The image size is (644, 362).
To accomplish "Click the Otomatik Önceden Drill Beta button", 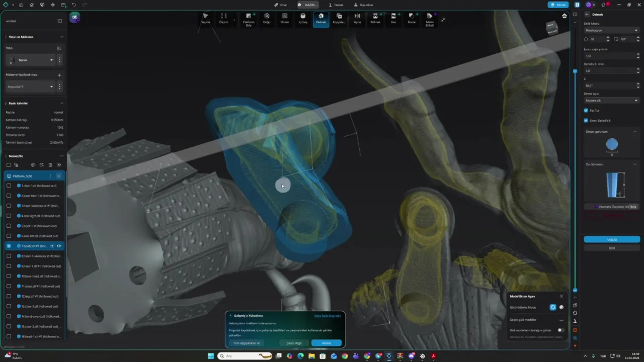I will click(x=611, y=207).
